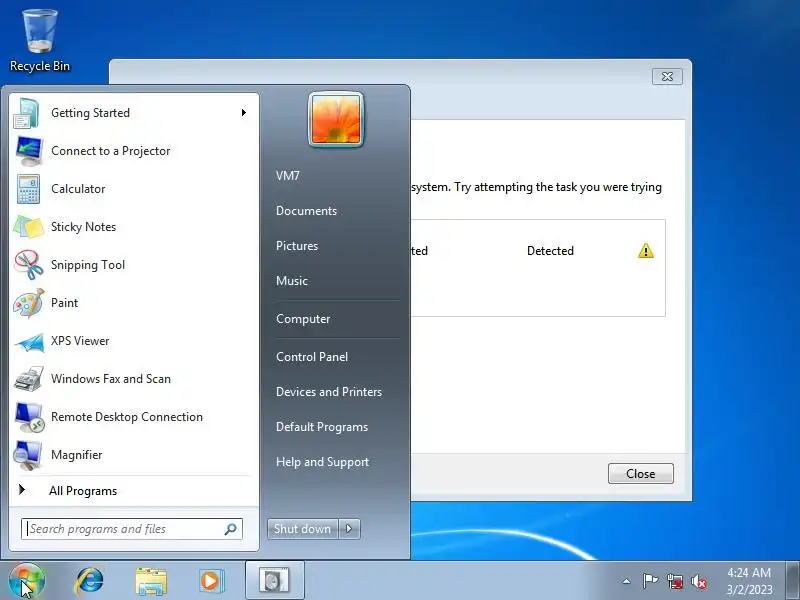Open Control Panel
This screenshot has height=600, width=800.
point(312,357)
